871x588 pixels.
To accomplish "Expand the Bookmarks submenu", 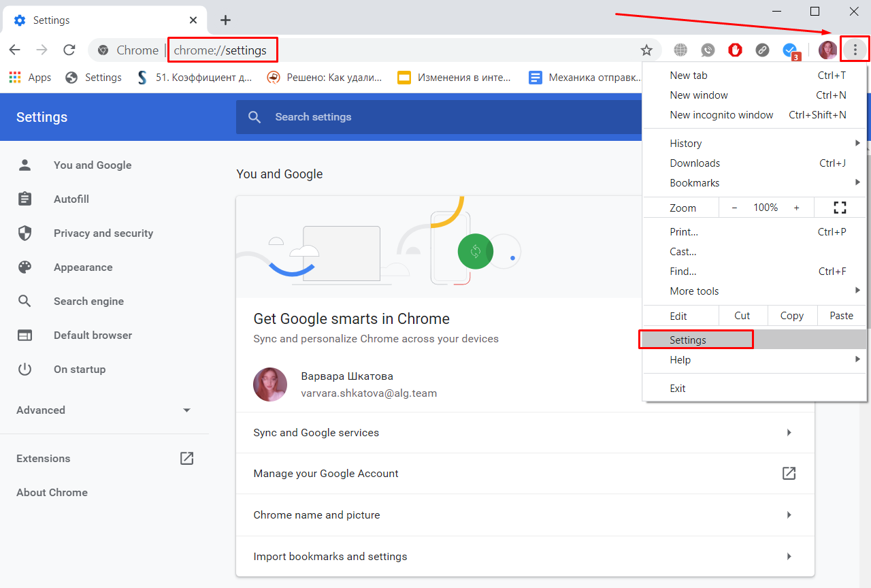I will tap(755, 183).
